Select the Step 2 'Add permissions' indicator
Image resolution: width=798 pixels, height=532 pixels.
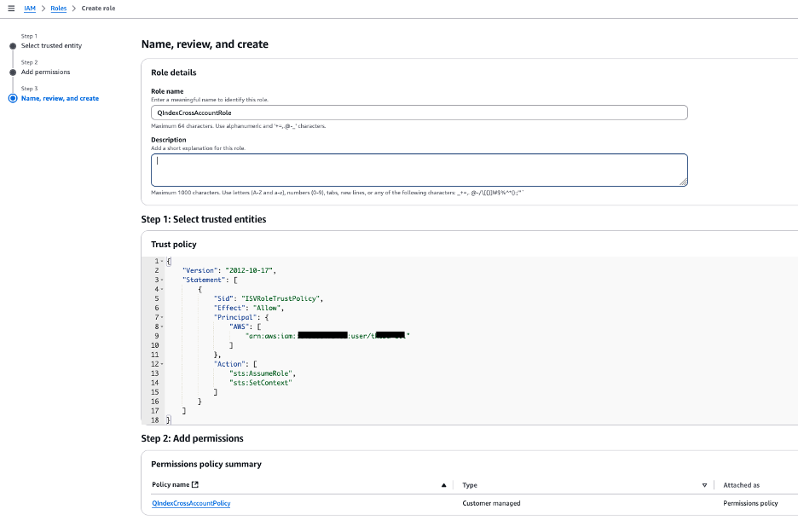tap(12, 72)
